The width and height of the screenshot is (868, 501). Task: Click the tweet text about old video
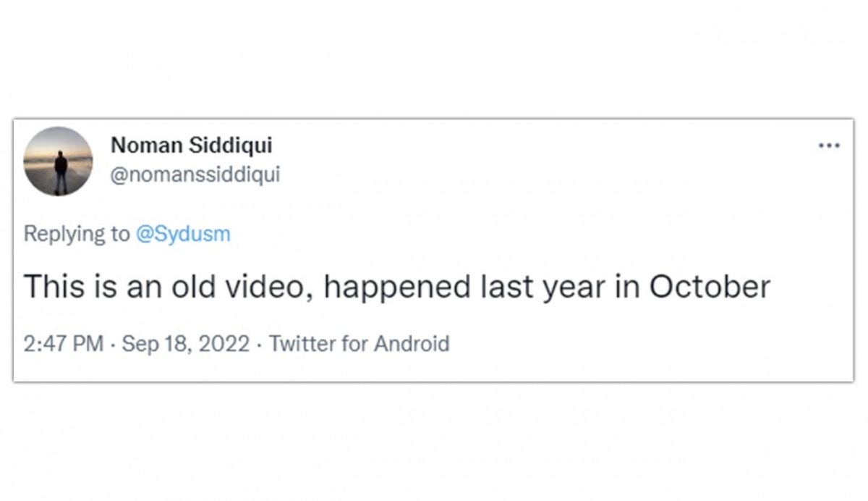[x=396, y=287]
